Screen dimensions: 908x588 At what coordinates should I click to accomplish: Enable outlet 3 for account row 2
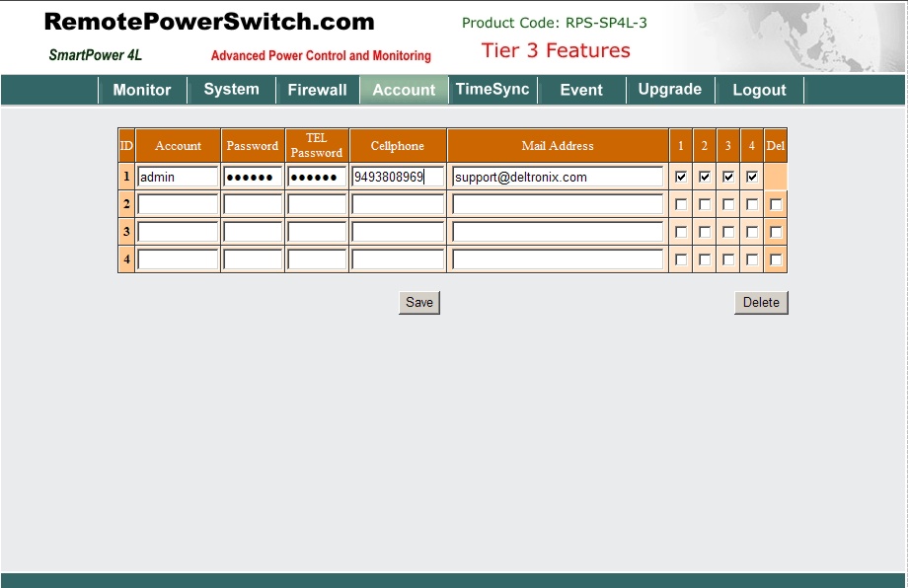coord(728,204)
